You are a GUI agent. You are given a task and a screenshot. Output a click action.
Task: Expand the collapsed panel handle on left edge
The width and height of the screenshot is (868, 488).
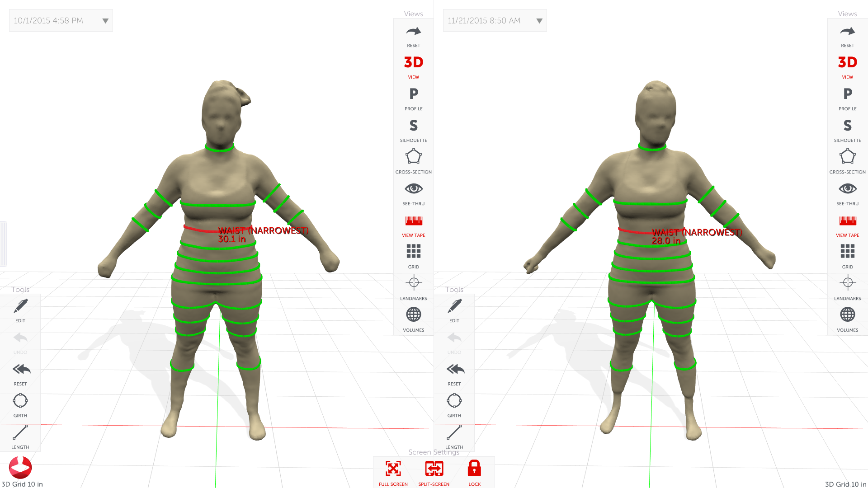[3, 243]
